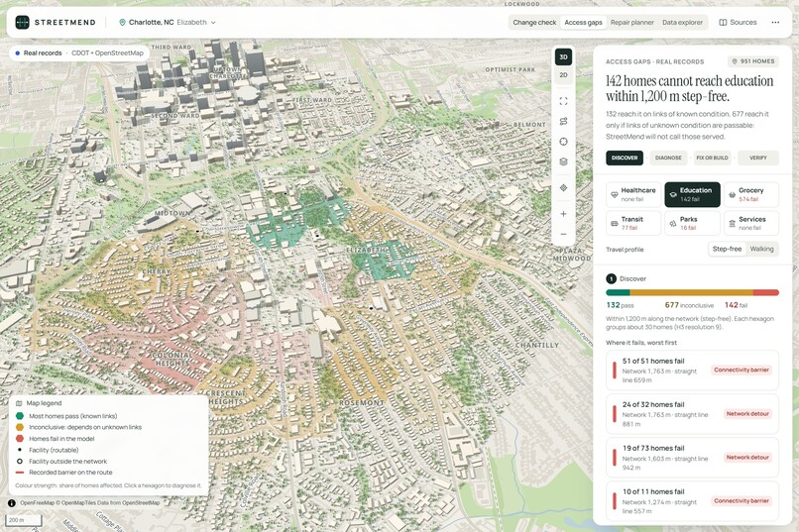Click the 'Where it fails, worst first' heading
Image resolution: width=799 pixels, height=532 pixels.
point(641,343)
